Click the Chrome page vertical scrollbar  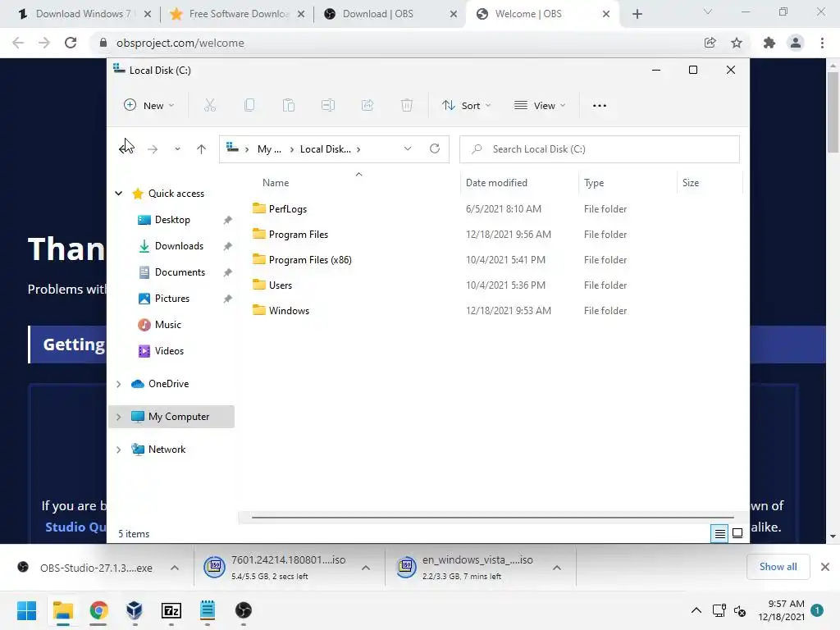pos(833,112)
